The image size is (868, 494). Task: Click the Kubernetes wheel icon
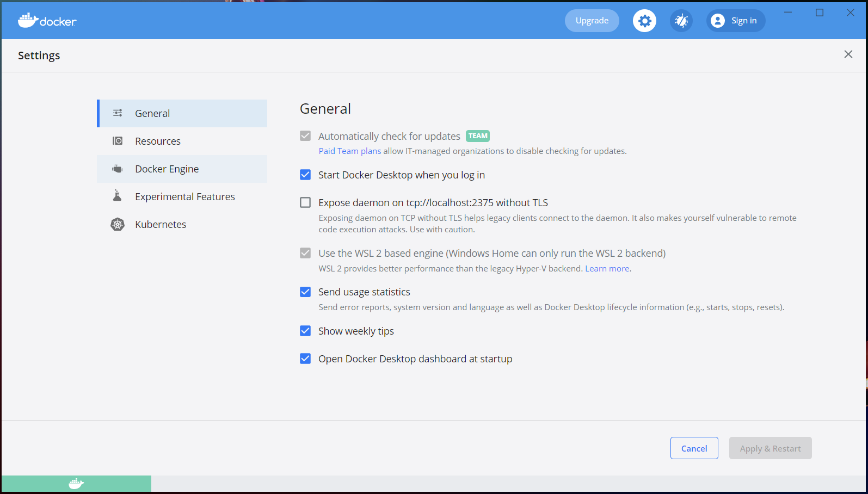tap(118, 224)
